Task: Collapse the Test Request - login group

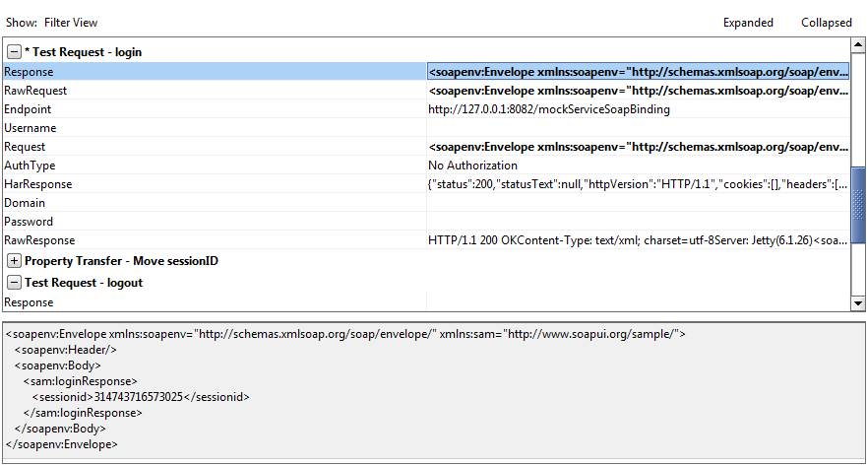Action: tap(14, 52)
